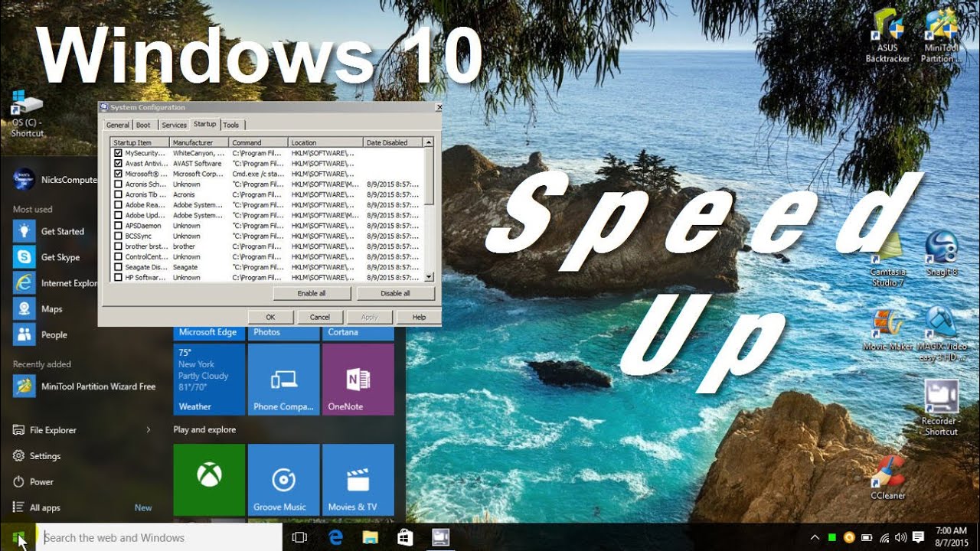The image size is (980, 551).
Task: Open ASUS Backtracker desktop shortcut
Action: point(887,36)
